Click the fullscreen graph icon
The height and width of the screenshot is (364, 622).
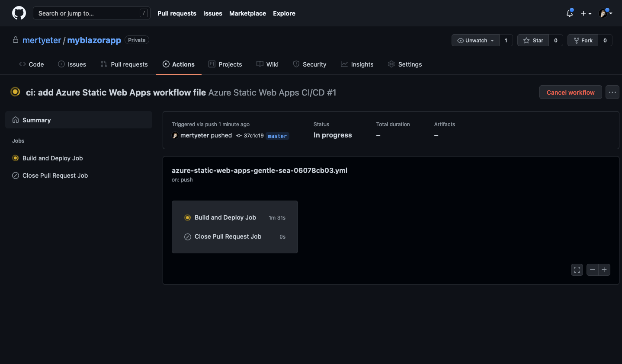coord(577,270)
